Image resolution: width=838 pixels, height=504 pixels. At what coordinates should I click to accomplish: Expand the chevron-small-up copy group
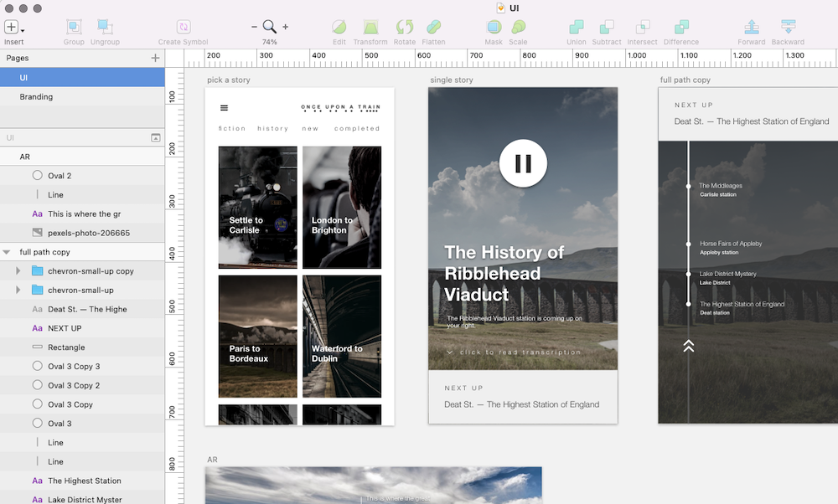coord(18,270)
